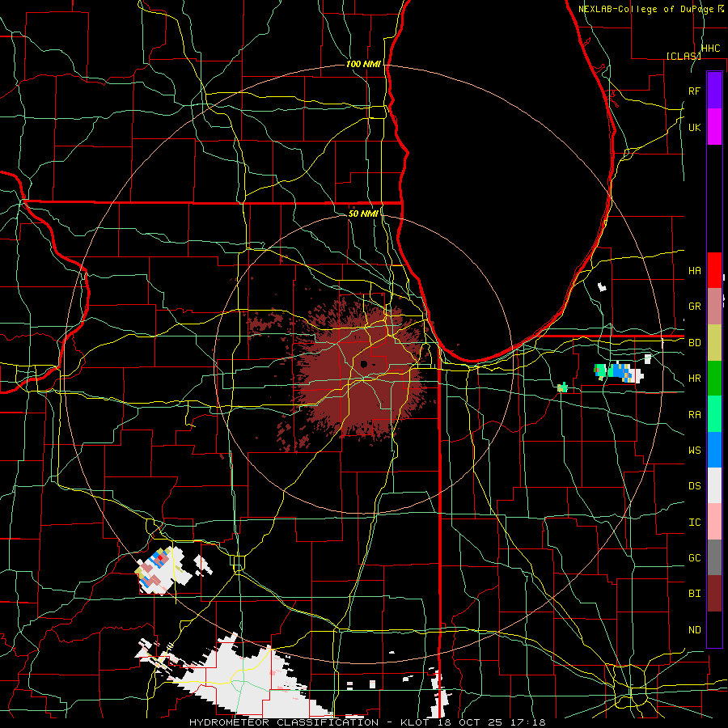Click the "NEXLAB-College of DuPage" header text
The height and width of the screenshot is (728, 728).
pos(646,9)
